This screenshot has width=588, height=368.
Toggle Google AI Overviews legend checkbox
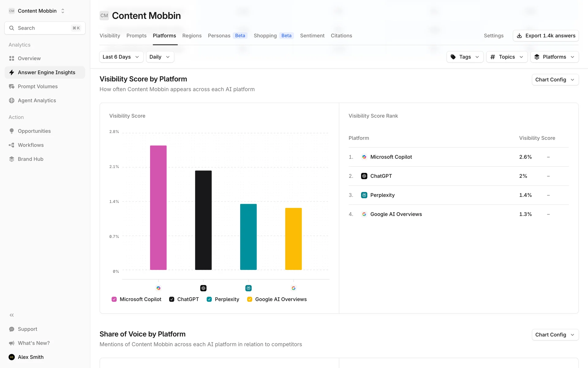click(250, 299)
